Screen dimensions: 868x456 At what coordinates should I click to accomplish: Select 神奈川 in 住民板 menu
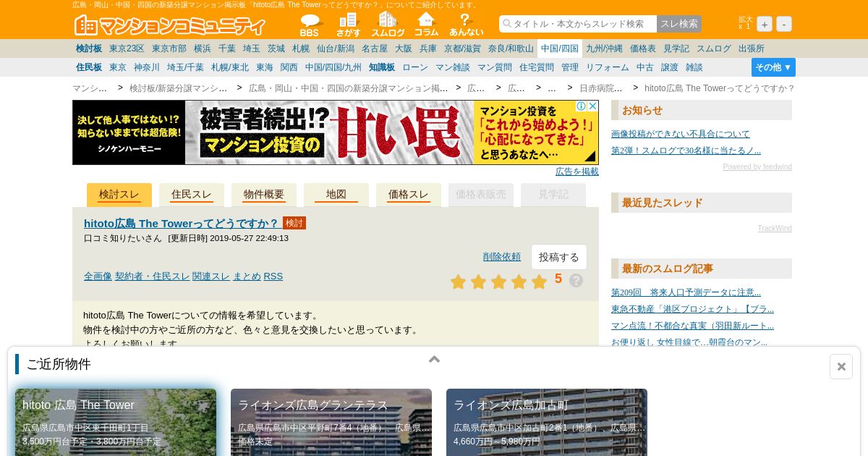coord(147,67)
